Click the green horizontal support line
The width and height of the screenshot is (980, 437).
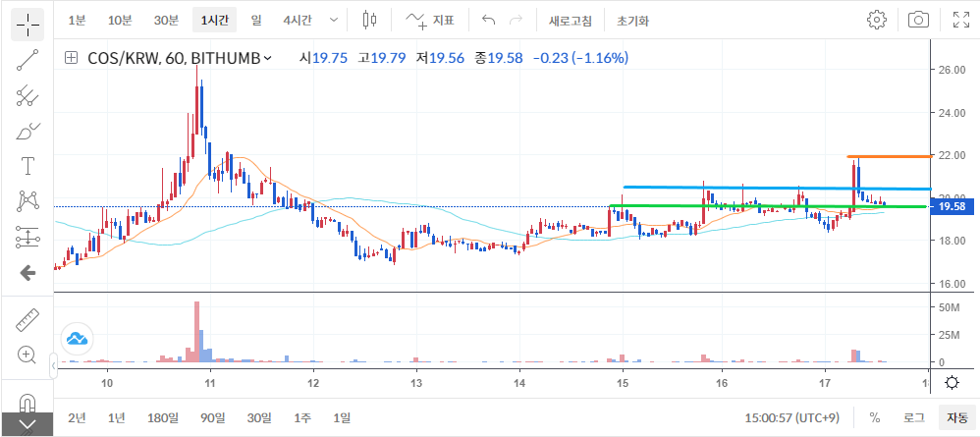pos(768,205)
